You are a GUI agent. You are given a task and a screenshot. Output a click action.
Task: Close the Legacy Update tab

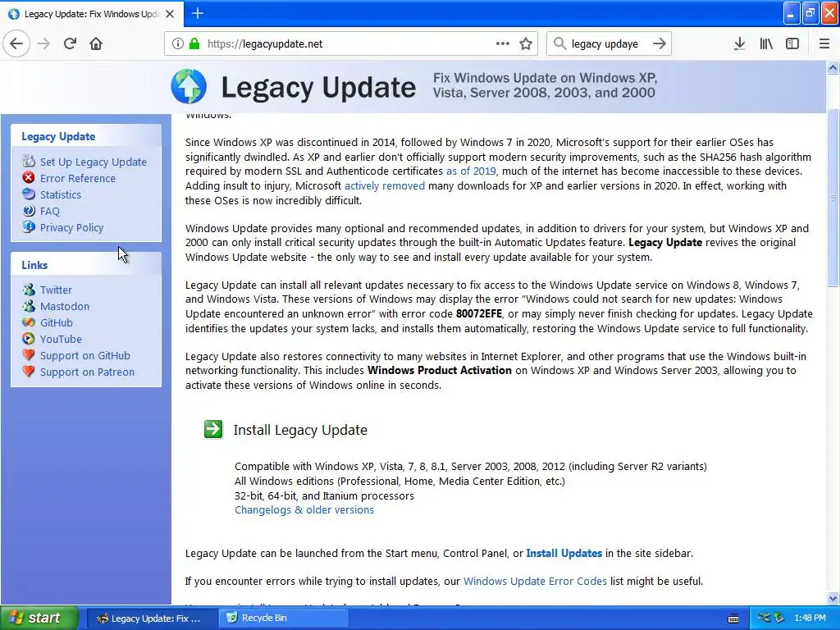tap(170, 14)
